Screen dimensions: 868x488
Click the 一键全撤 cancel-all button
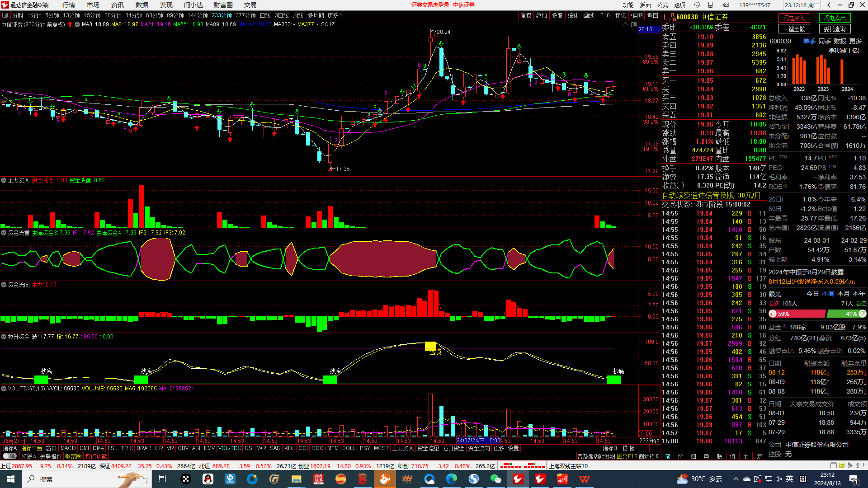pyautogui.click(x=794, y=29)
